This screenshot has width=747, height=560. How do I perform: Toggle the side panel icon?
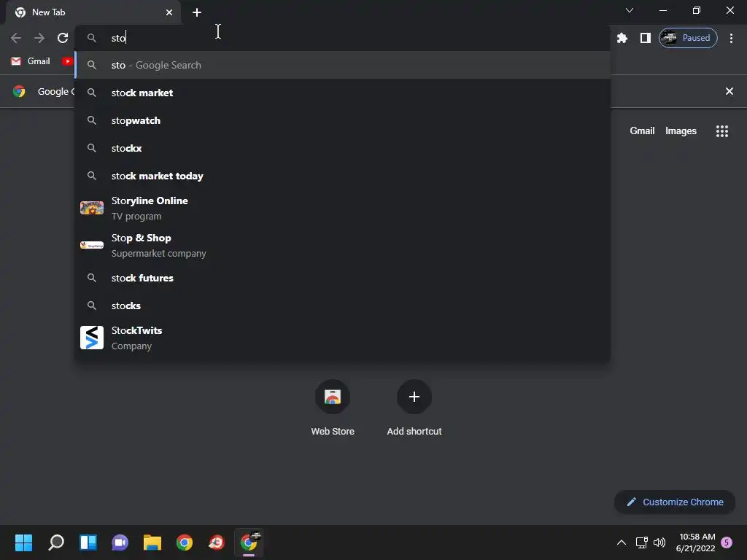tap(646, 38)
